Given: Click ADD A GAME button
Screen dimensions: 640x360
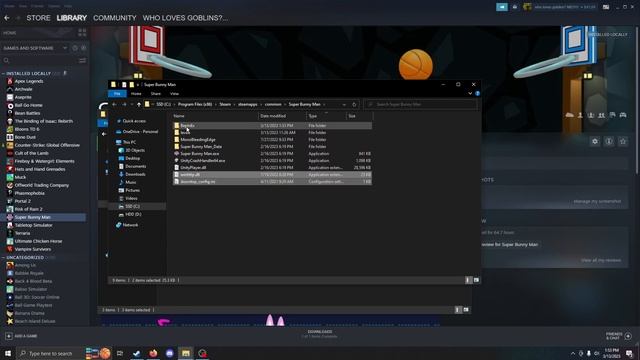Looking at the screenshot, I should pyautogui.click(x=21, y=336).
